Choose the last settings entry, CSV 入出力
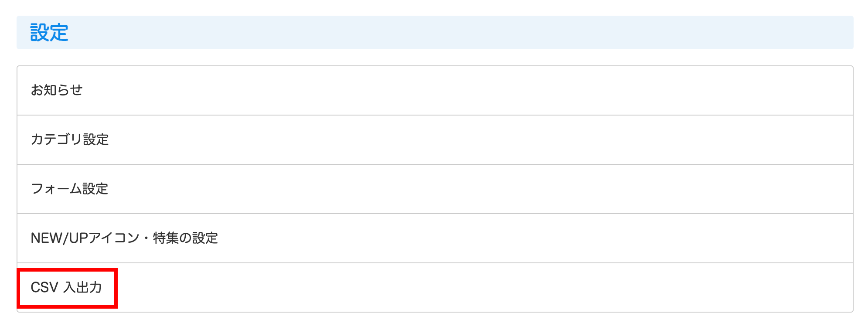Image resolution: width=868 pixels, height=330 pixels. click(66, 288)
